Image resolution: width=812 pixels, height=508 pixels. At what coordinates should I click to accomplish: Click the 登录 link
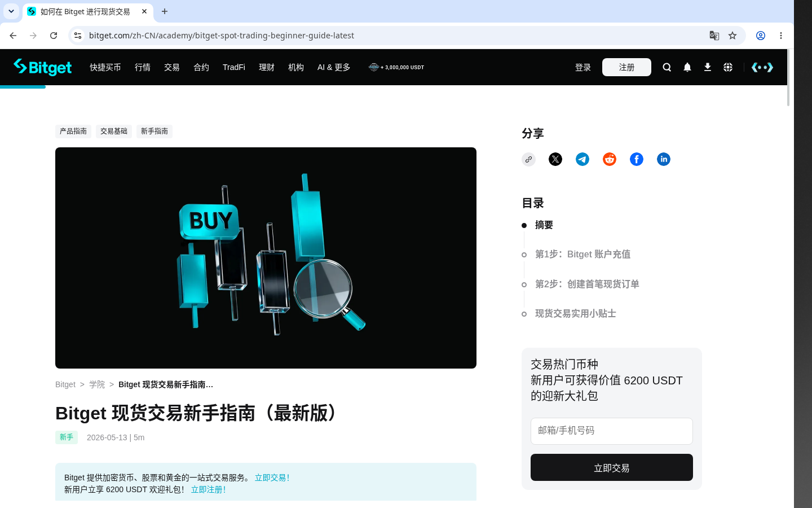[x=583, y=67]
